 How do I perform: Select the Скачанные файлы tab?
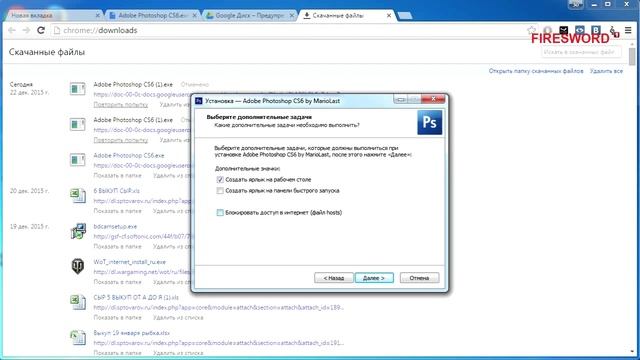[346, 16]
